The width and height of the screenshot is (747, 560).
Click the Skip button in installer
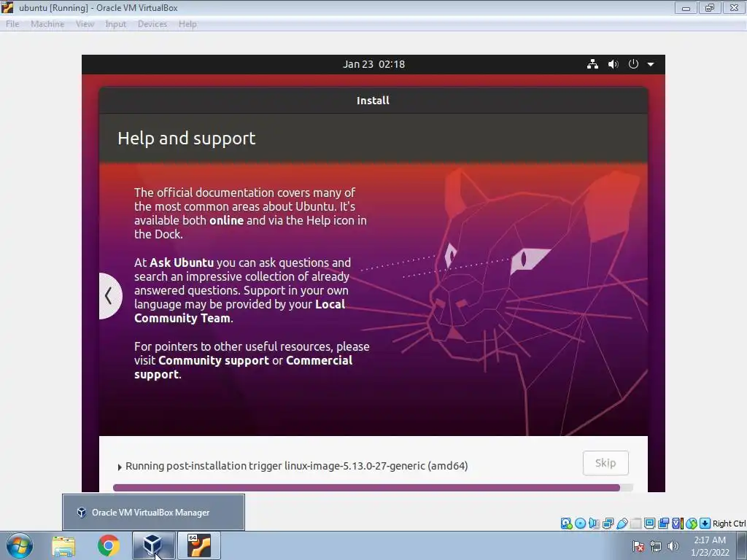pyautogui.click(x=605, y=463)
